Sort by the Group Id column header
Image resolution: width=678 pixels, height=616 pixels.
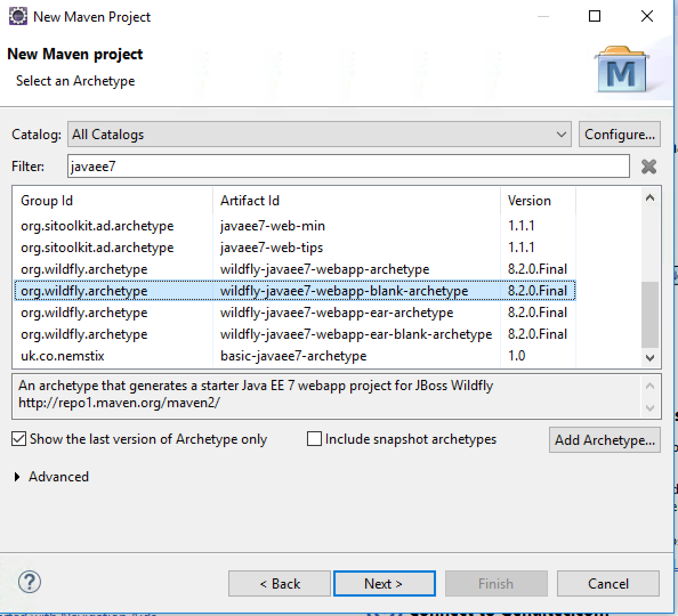click(114, 201)
